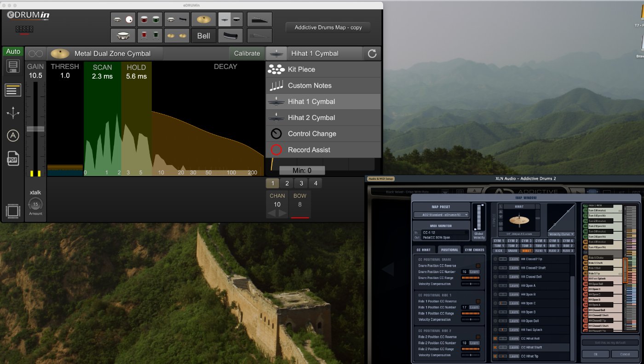644x364 pixels.
Task: Toggle Ride 2 Position CC Reverse checkbox
Action: pos(477,337)
